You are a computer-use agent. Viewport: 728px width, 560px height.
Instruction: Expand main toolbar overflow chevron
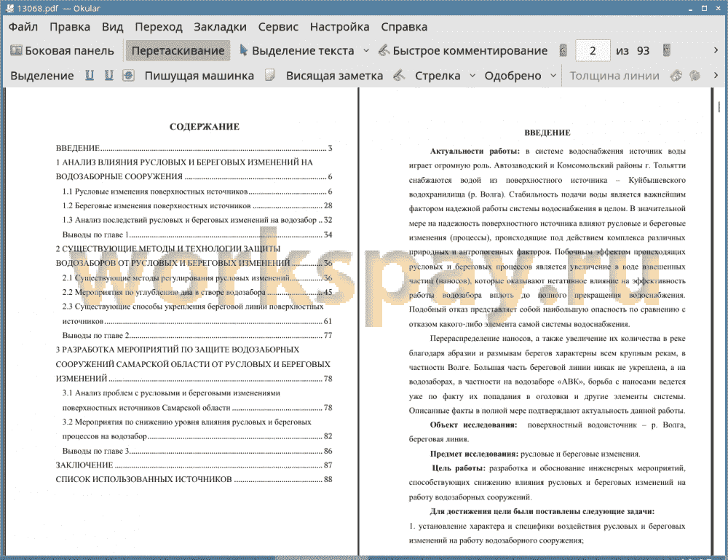(x=716, y=50)
